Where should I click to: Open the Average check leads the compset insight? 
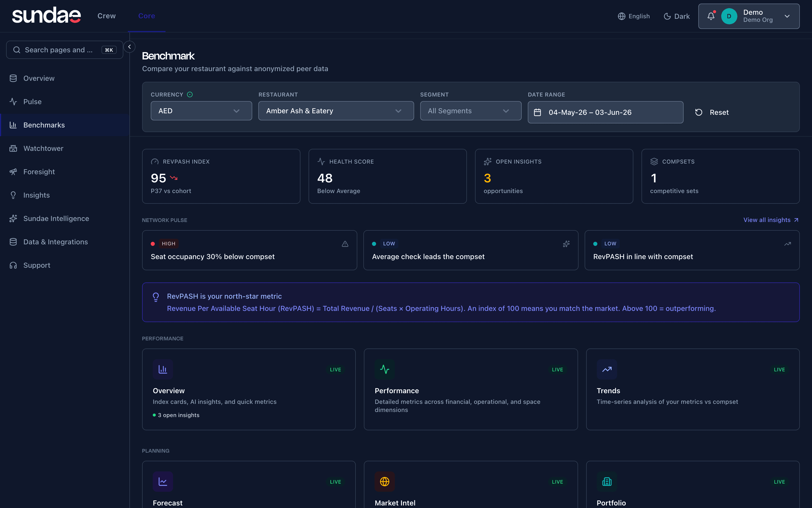470,250
